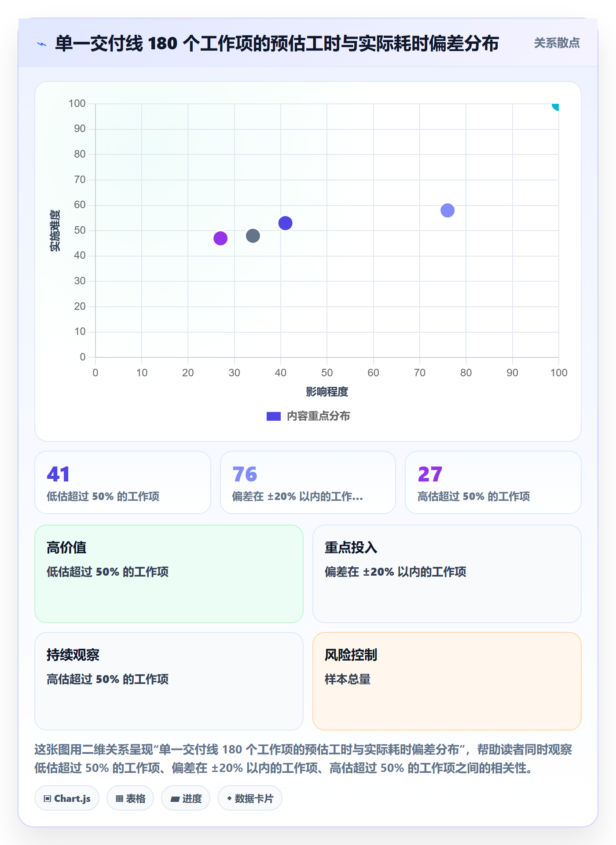Select the gray data point in the scatter chart

(x=253, y=235)
